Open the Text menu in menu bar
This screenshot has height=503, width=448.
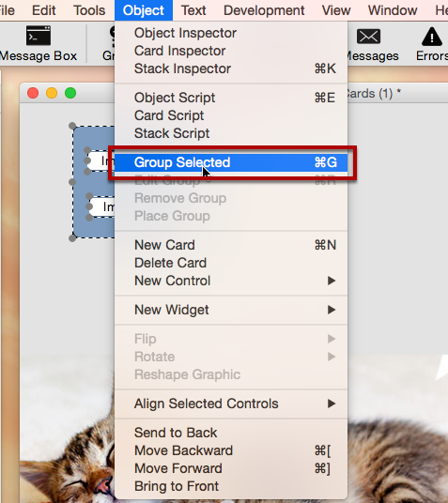(x=193, y=10)
